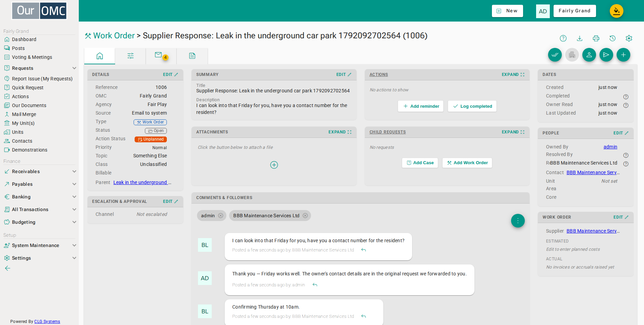This screenshot has width=644, height=325.
Task: Reply to the 'I can look into that Friday' comment
Action: pos(364,250)
